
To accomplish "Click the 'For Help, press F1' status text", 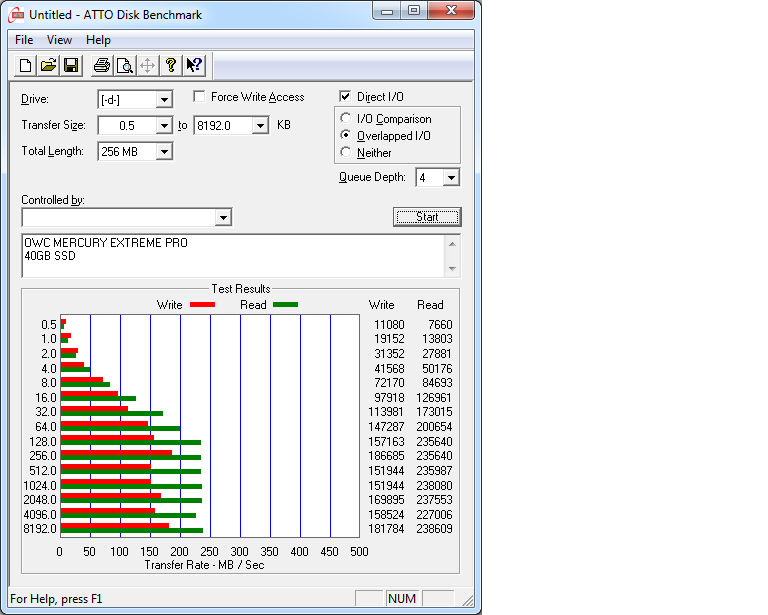I will point(56,599).
